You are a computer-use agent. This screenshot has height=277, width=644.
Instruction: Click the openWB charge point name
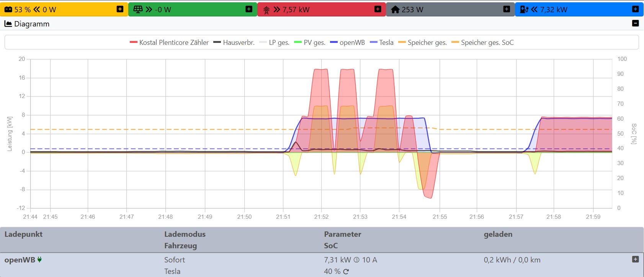coord(20,260)
